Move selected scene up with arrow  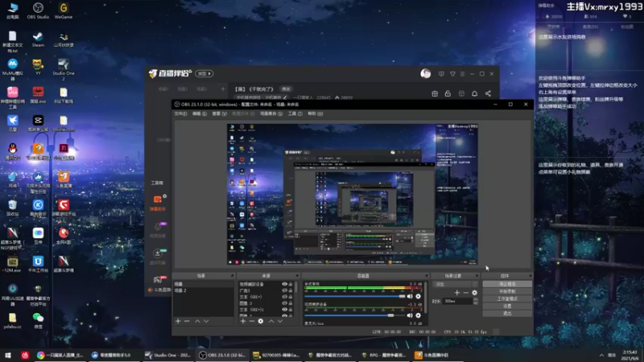pyautogui.click(x=197, y=321)
